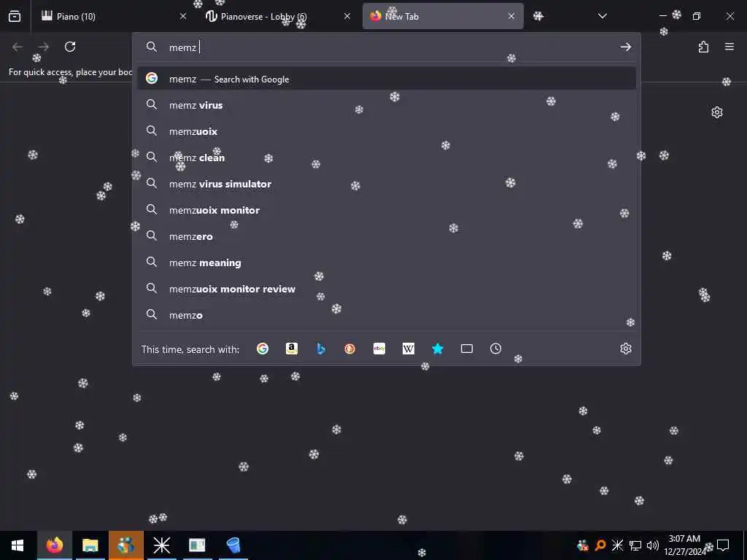
Task: Open a new tab with plus button
Action: coord(538,16)
